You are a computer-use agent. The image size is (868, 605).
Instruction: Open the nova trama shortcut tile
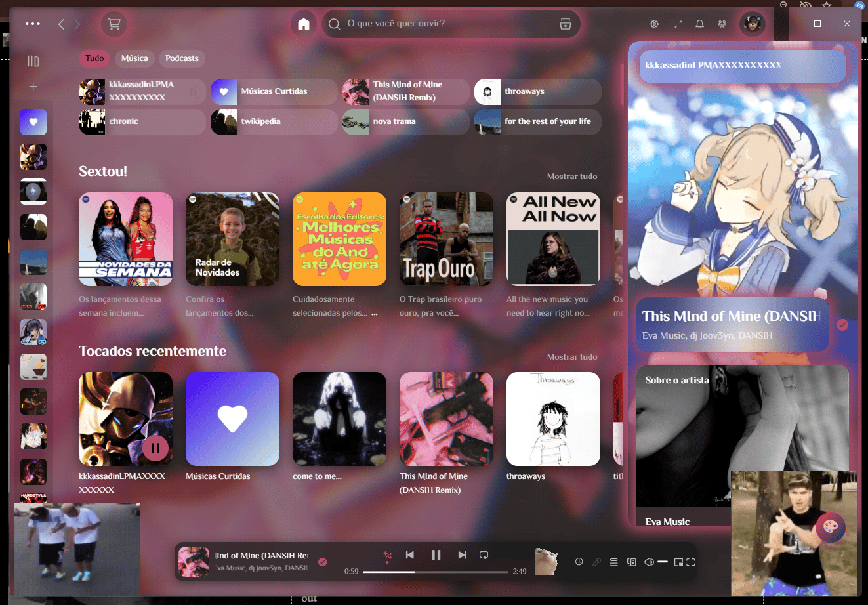(406, 121)
